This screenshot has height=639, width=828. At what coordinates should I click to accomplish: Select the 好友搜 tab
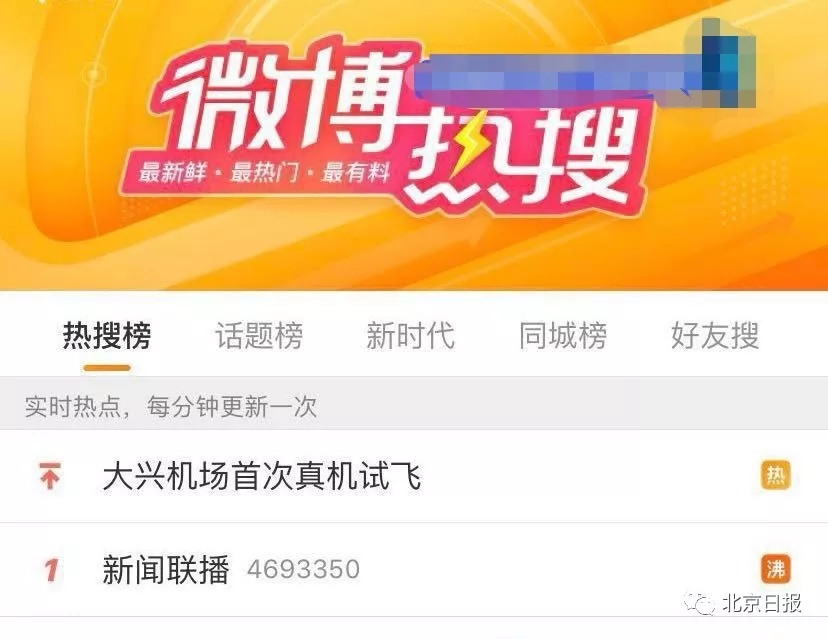715,335
